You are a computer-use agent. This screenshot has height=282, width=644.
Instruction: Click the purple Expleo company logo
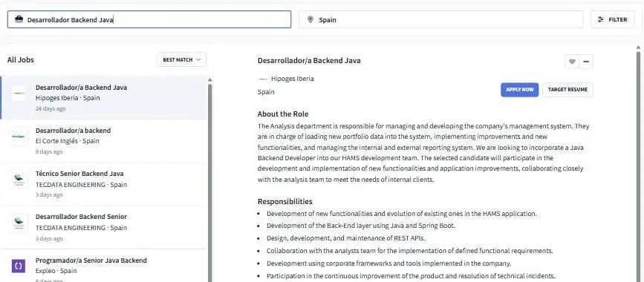[19, 266]
